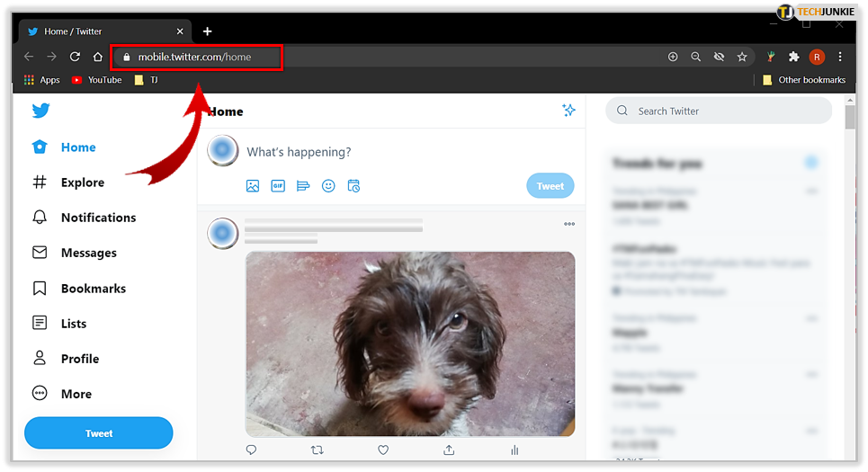Viewport: 868px width, 472px height.
Task: Open the Apps bookmark shortcut
Action: click(41, 80)
